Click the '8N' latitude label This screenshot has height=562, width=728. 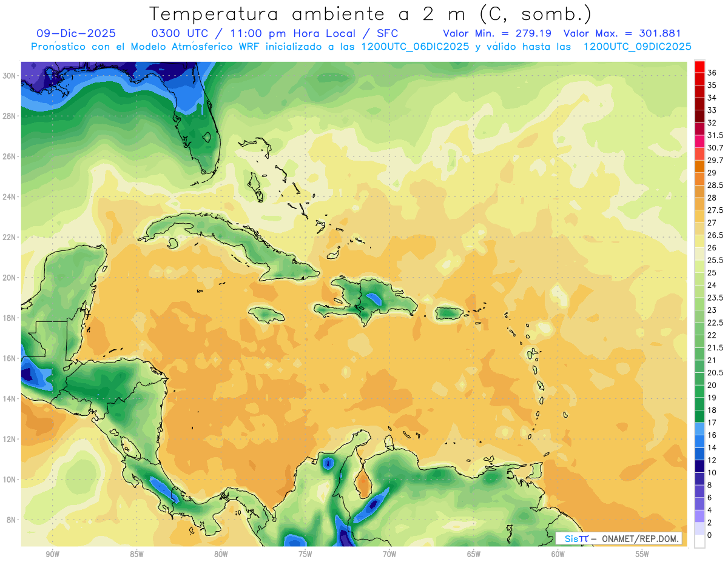tap(12, 520)
